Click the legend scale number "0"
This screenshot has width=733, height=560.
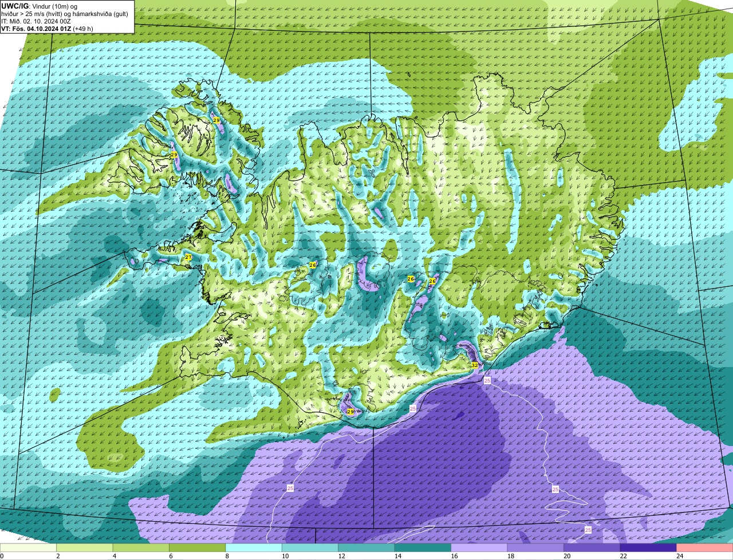point(2,556)
